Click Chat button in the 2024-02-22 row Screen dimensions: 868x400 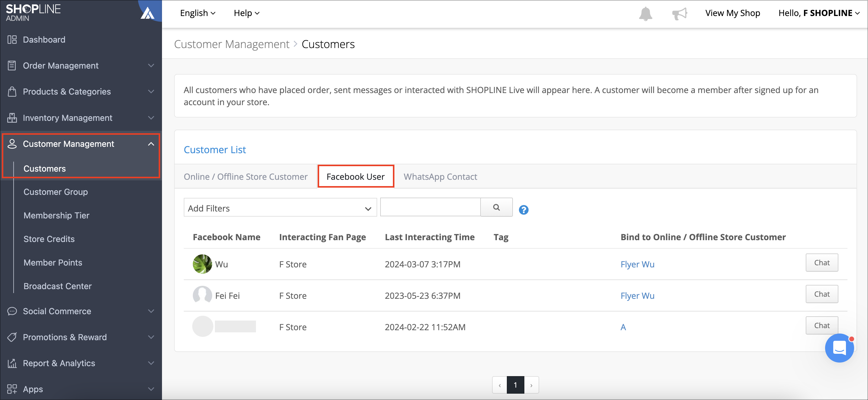click(x=821, y=325)
